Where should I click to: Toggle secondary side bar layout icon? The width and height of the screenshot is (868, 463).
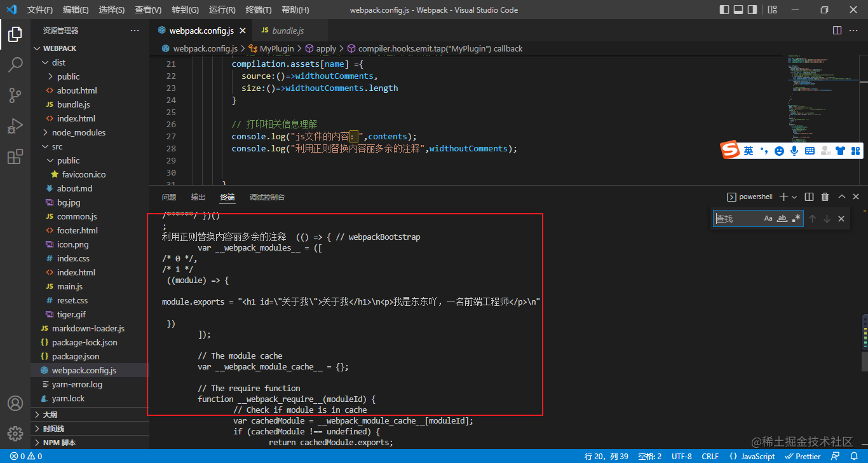[x=752, y=10]
